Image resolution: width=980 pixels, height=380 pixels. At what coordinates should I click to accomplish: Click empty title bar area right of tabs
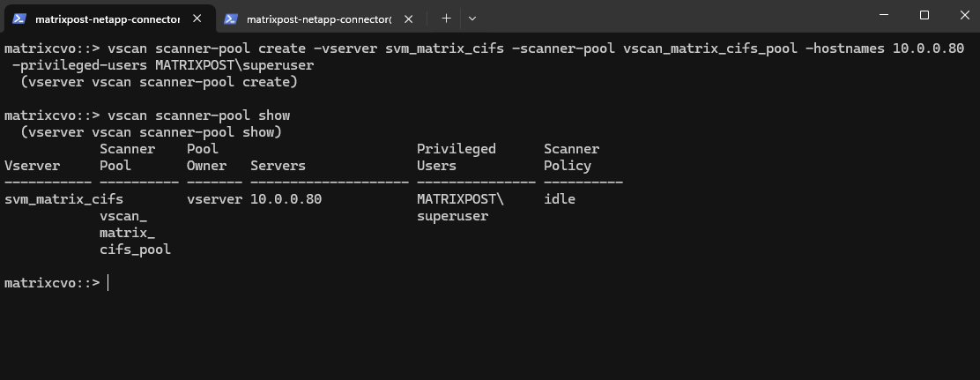[x=670, y=18]
